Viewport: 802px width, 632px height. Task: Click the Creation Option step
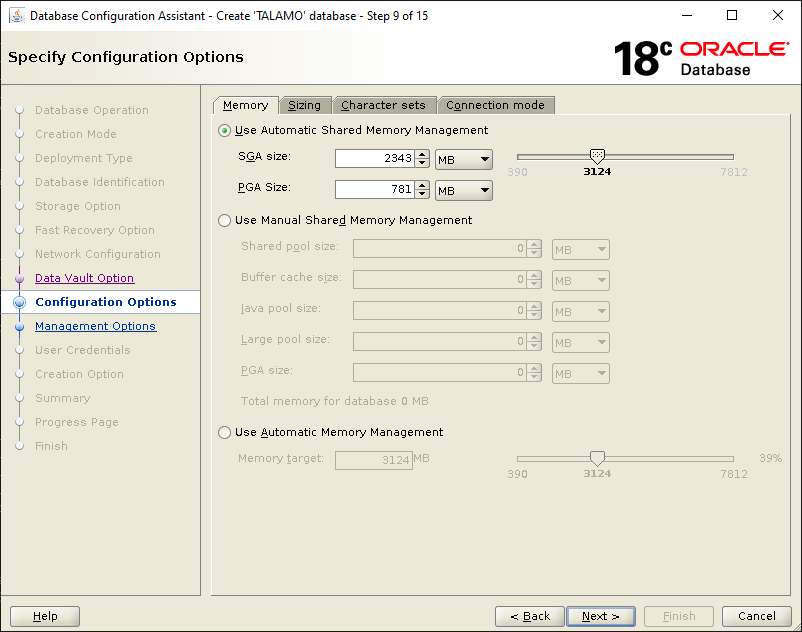(79, 374)
